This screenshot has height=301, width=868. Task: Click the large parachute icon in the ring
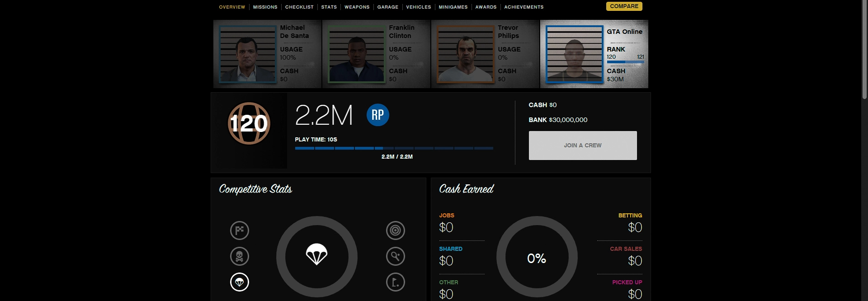(316, 254)
